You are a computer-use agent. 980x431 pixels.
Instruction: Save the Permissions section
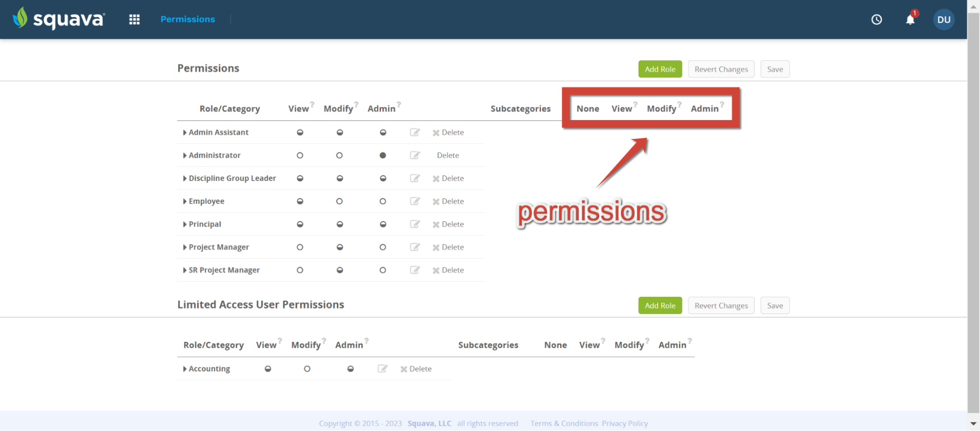(x=775, y=69)
